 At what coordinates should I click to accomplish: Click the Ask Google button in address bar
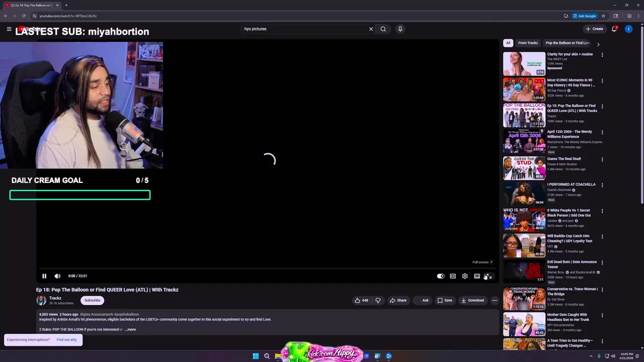(x=585, y=16)
